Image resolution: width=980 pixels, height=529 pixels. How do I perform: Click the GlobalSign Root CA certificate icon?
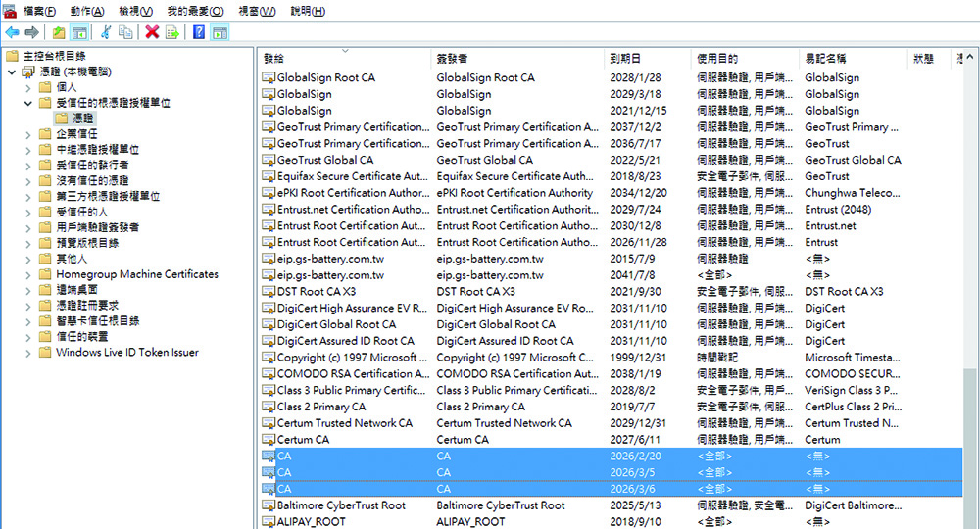pos(269,78)
